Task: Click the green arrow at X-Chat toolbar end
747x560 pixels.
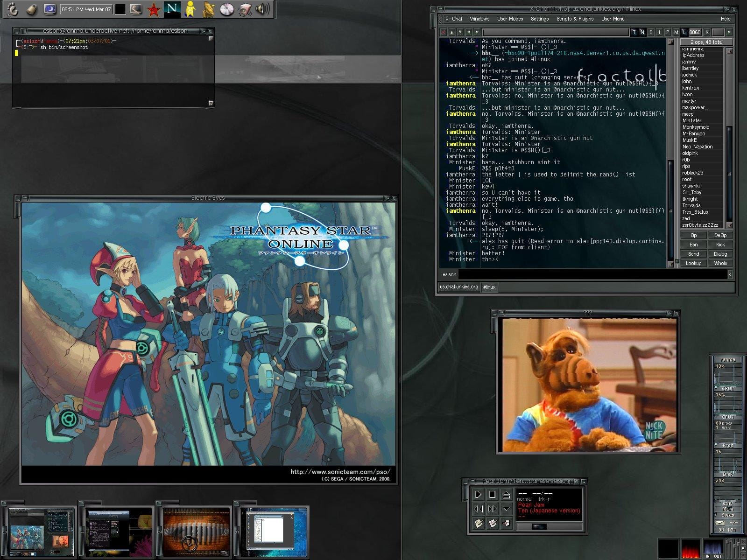Action: [x=729, y=32]
